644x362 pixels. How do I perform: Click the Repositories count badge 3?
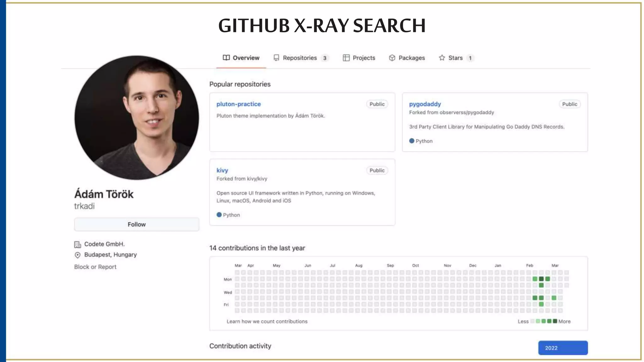325,58
